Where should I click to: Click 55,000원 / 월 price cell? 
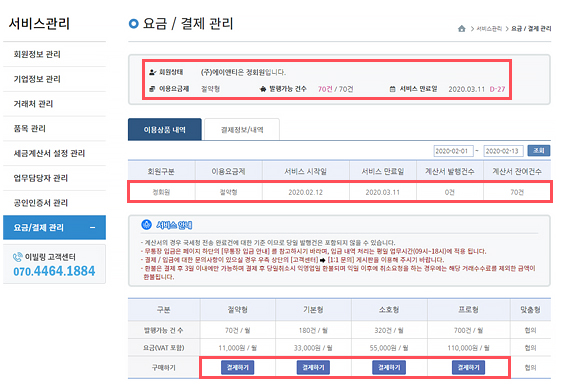[x=389, y=348]
